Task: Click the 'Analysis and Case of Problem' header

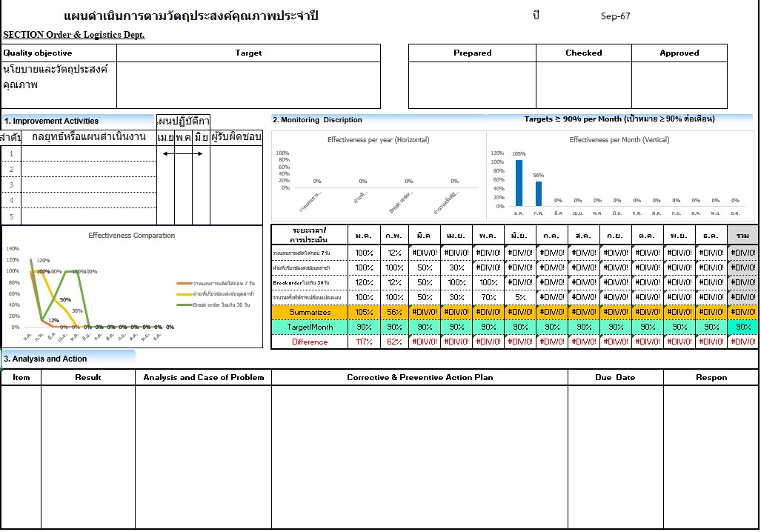Action: 203,377
